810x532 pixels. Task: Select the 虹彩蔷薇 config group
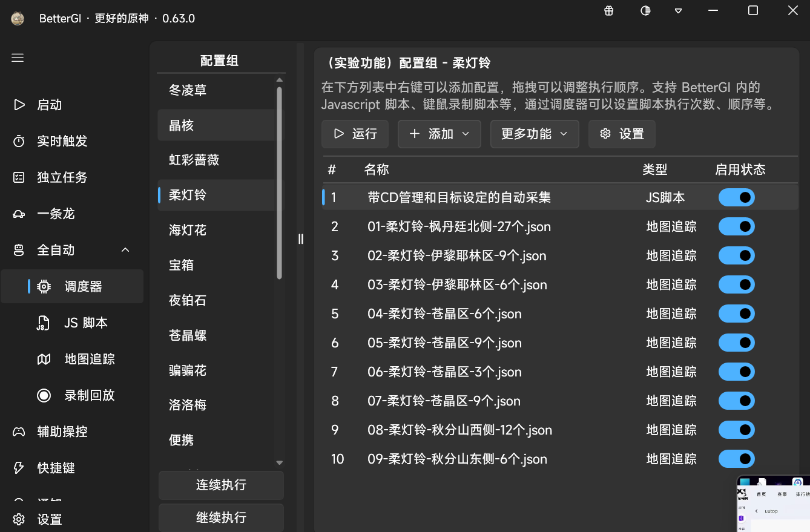(x=216, y=160)
